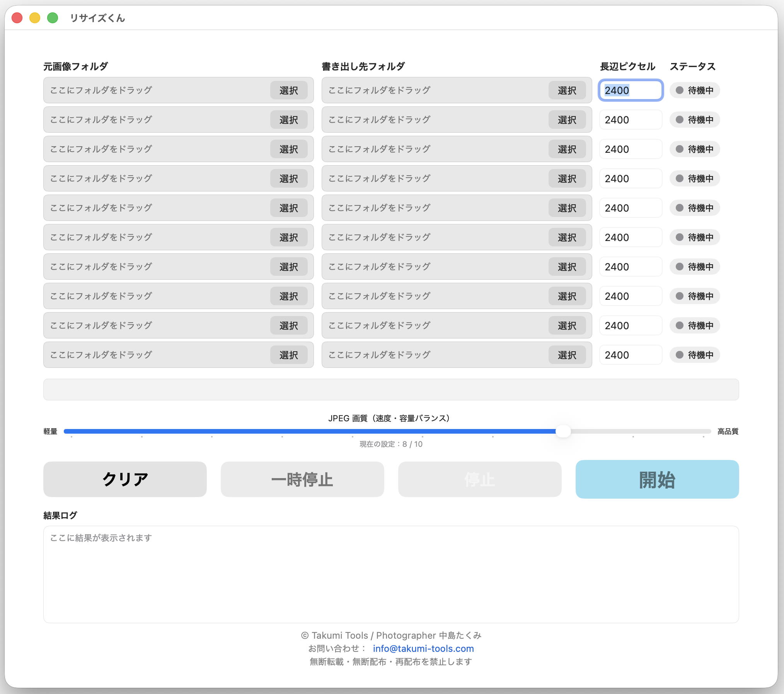Click the gray high-quality end of JPEG slider track
This screenshot has width=784, height=694.
tap(641, 431)
